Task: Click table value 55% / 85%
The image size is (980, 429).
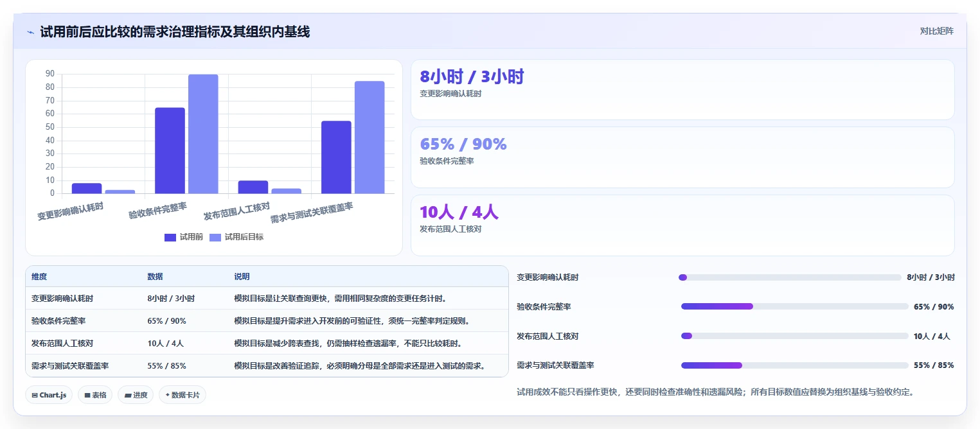Action: [x=166, y=366]
